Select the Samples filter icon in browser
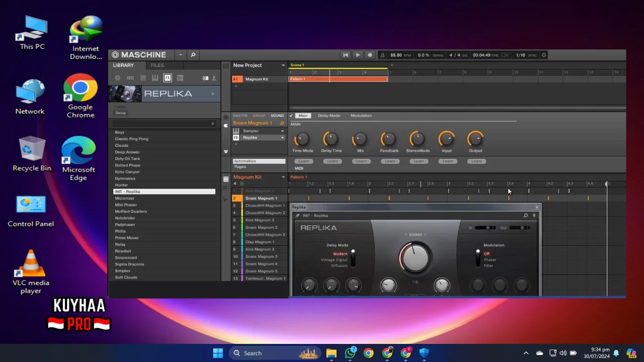644x362 pixels. point(180,78)
